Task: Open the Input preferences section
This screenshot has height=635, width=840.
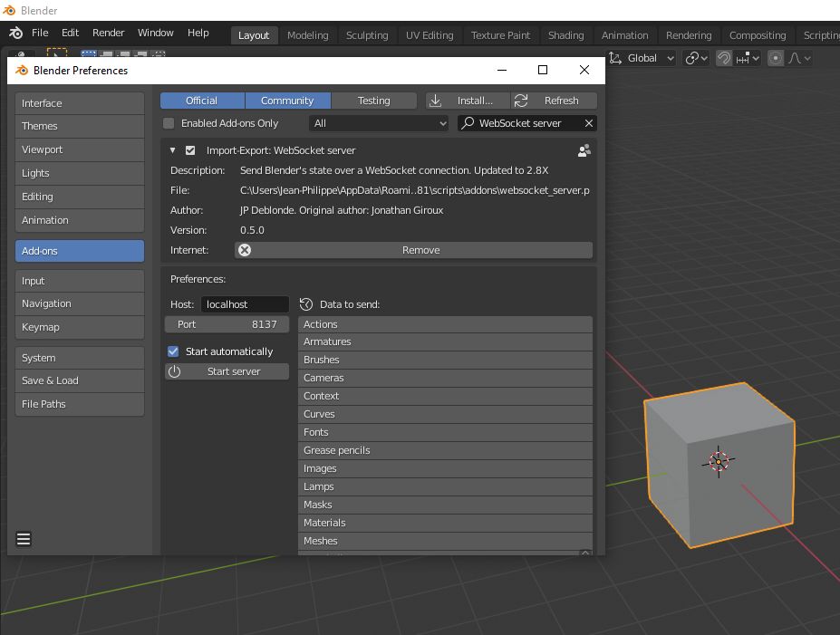Action: coord(80,281)
